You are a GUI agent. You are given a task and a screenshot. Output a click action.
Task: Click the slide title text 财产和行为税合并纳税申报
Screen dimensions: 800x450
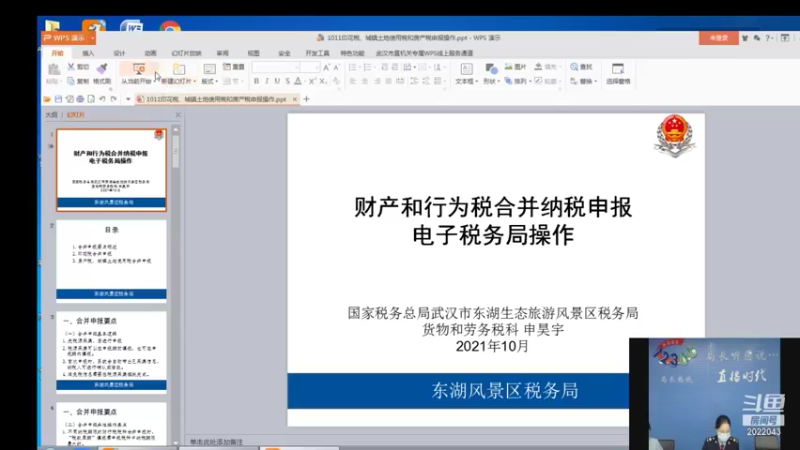pyautogui.click(x=493, y=208)
